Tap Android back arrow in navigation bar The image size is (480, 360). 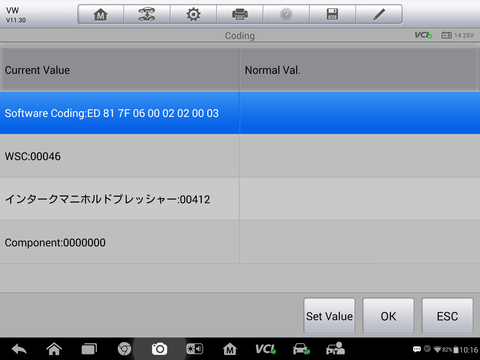tap(19, 349)
